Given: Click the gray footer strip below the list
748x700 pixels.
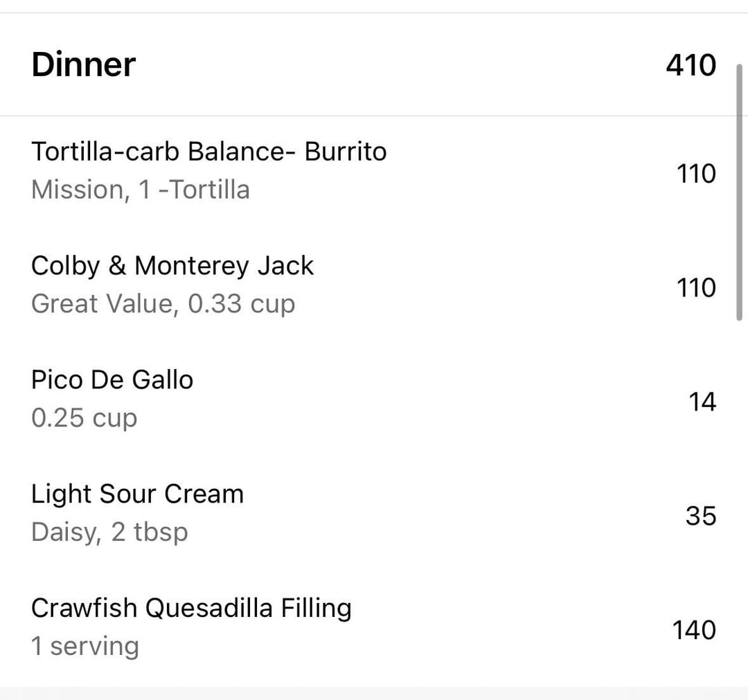Looking at the screenshot, I should click(x=374, y=693).
